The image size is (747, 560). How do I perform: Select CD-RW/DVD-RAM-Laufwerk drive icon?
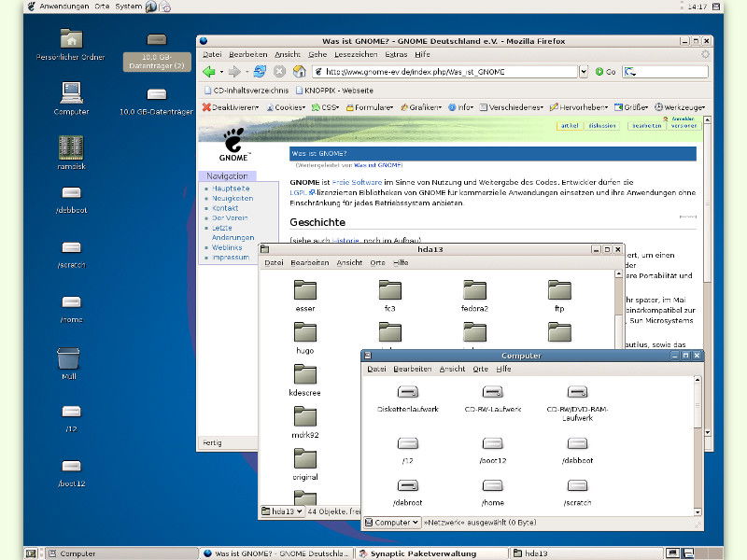tap(577, 392)
